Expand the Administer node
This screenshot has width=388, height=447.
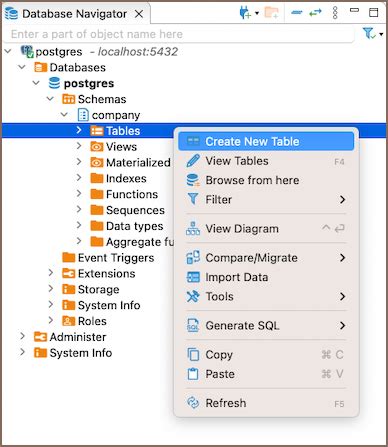[x=22, y=337]
